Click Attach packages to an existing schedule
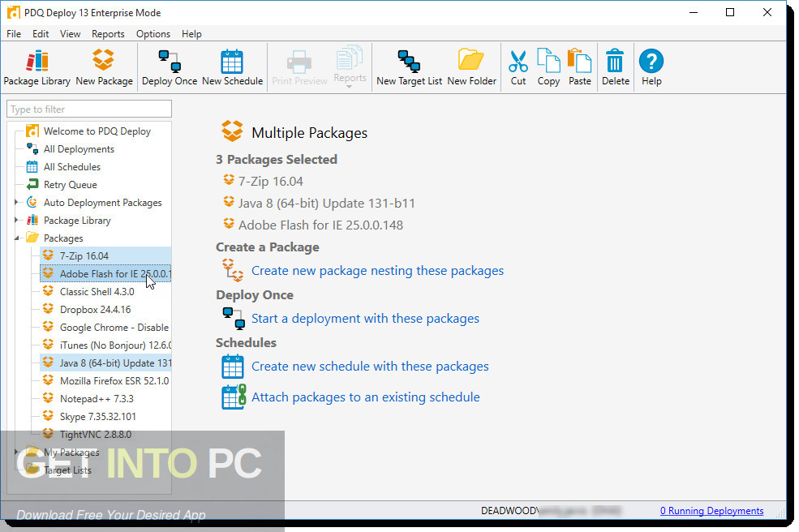 (365, 397)
